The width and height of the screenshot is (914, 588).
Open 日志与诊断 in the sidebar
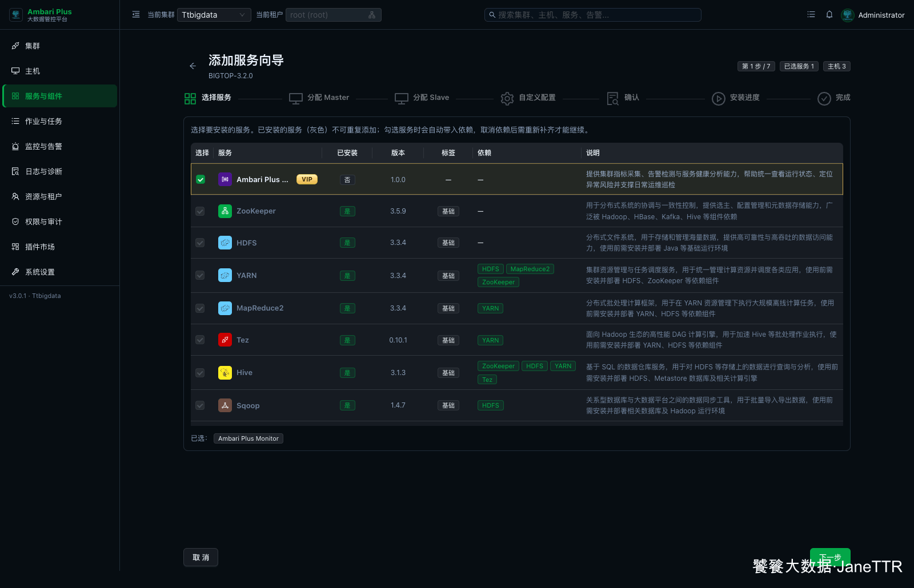tap(60, 171)
